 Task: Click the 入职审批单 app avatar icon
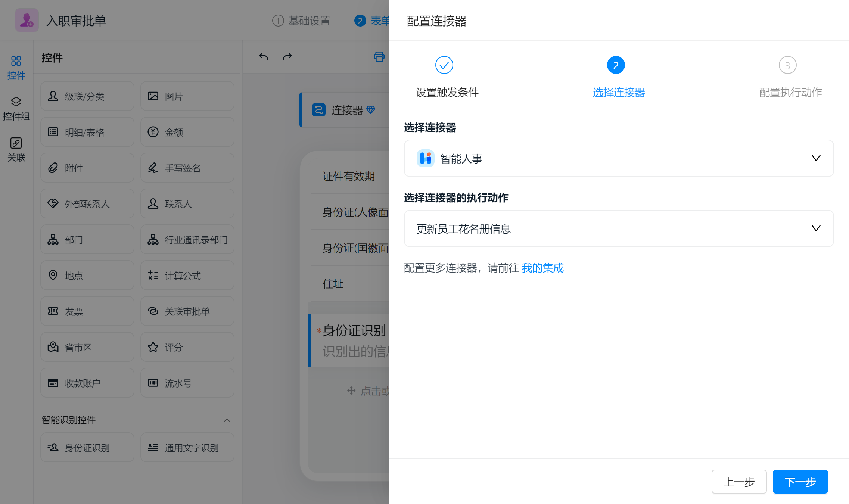coord(27,20)
